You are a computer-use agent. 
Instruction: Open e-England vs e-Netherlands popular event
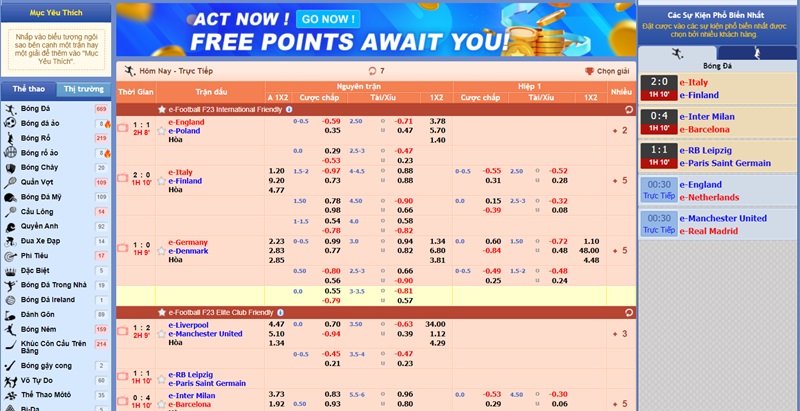tap(717, 191)
